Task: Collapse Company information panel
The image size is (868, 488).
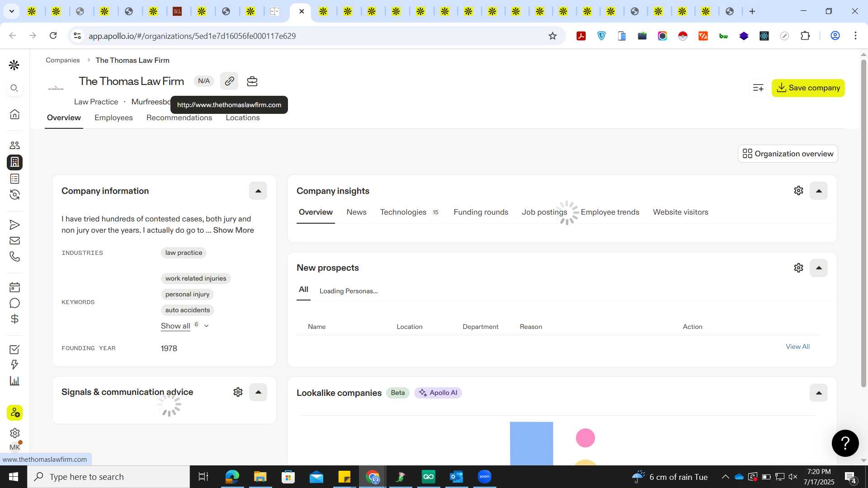Action: [x=258, y=191]
